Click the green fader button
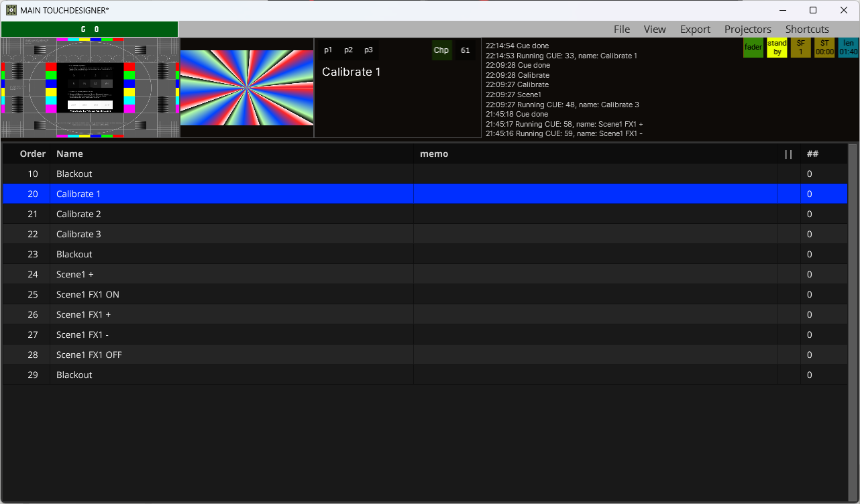This screenshot has width=860, height=504. (x=753, y=48)
